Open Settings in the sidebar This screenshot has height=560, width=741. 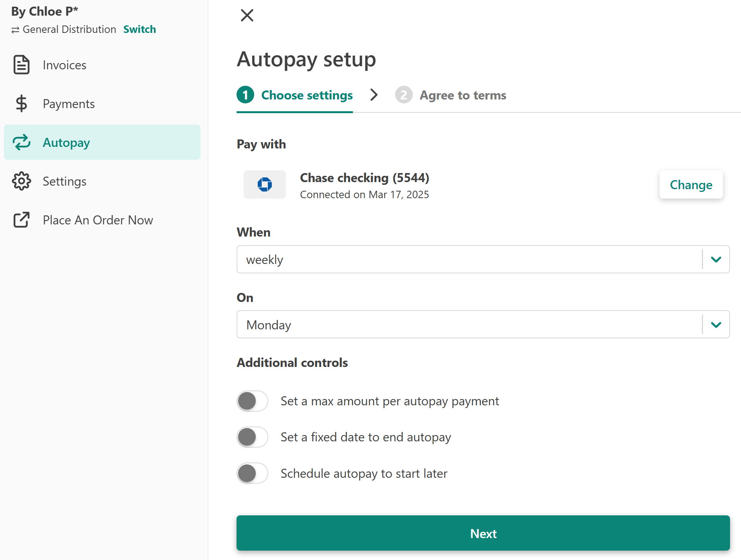click(x=102, y=181)
